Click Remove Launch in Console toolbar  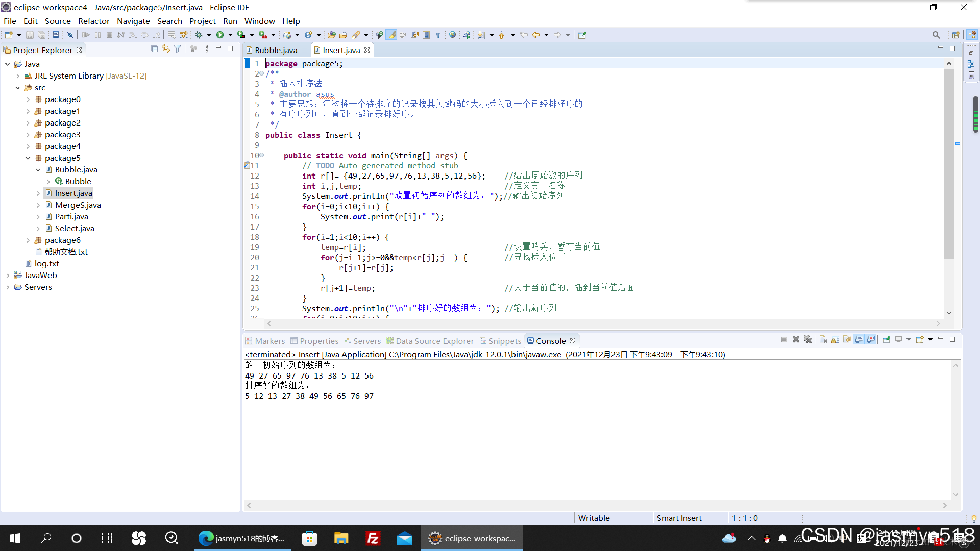796,340
